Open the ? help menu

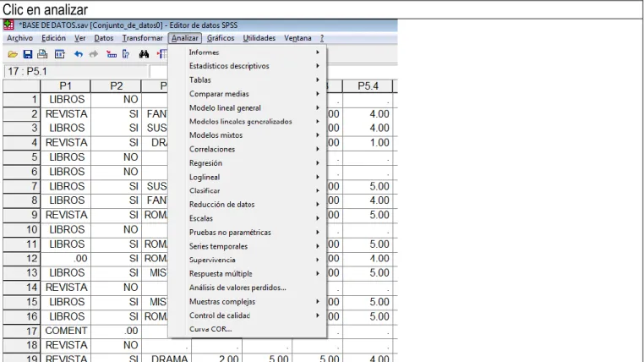point(322,38)
